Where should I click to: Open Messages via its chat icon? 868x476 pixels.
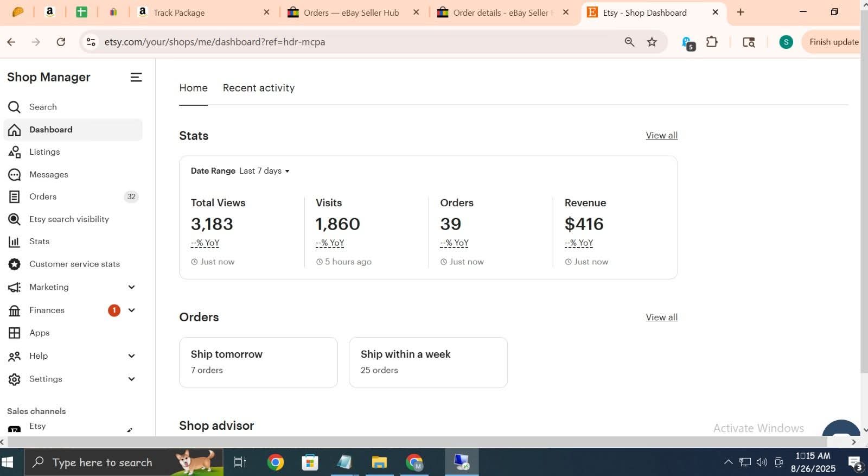click(15, 175)
